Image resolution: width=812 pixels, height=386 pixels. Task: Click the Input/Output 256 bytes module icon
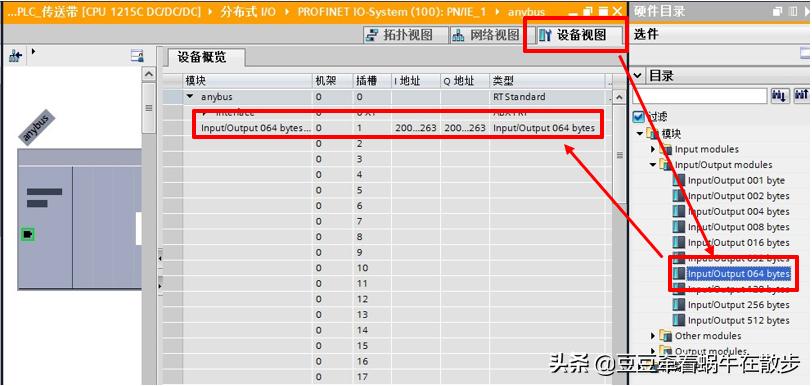(x=679, y=305)
